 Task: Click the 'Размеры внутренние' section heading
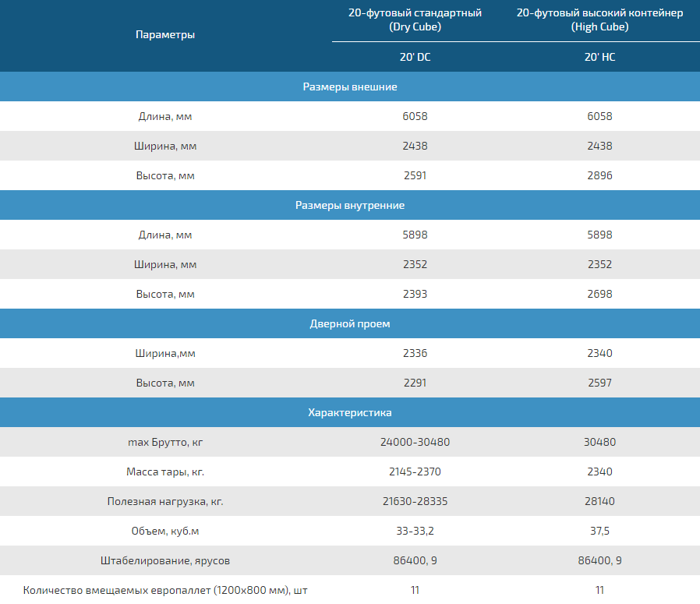(350, 205)
